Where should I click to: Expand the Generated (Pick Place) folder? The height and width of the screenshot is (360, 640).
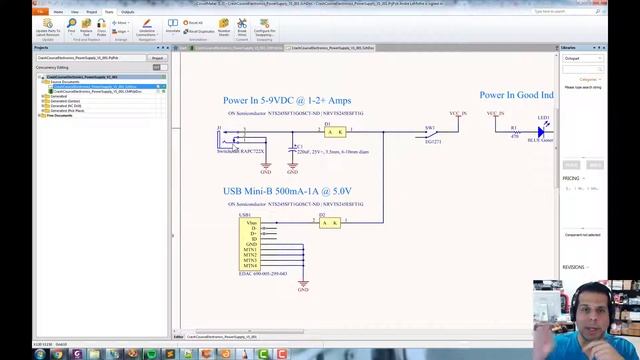(43, 111)
